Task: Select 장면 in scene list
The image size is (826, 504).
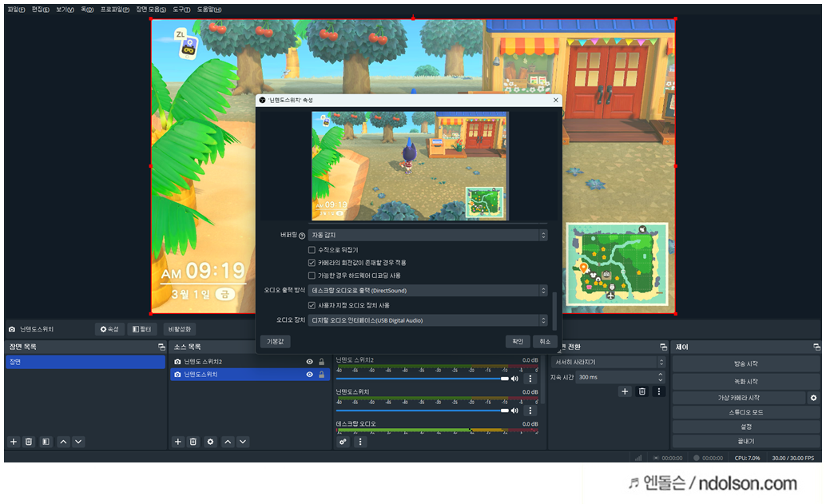Action: 85,362
